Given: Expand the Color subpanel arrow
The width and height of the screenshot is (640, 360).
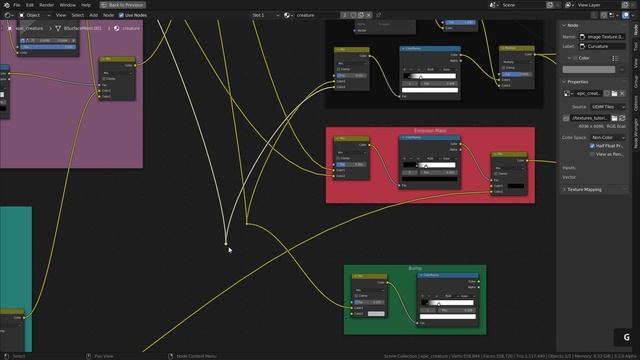Looking at the screenshot, I should click(569, 58).
